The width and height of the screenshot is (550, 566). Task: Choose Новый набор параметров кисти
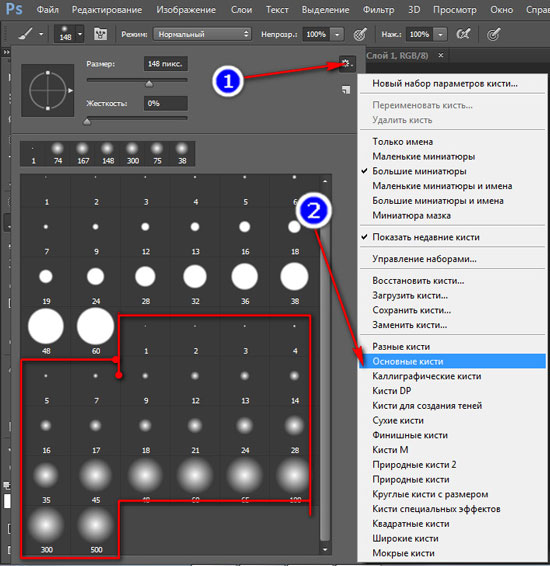coord(452,84)
